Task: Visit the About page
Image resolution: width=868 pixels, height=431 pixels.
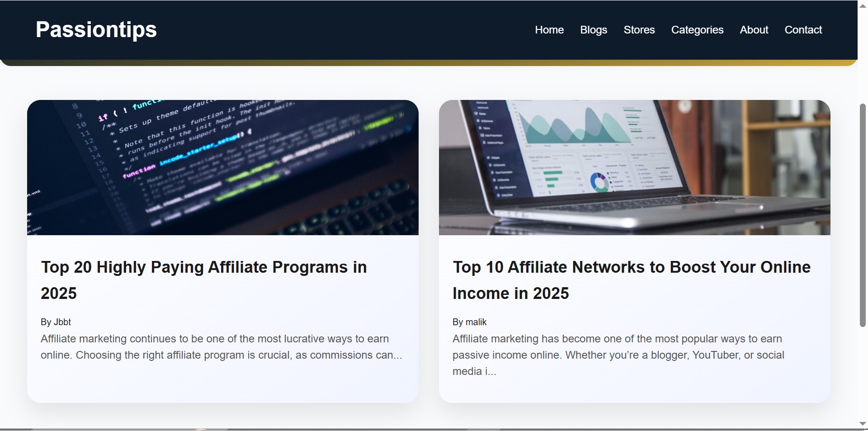Action: 754,30
